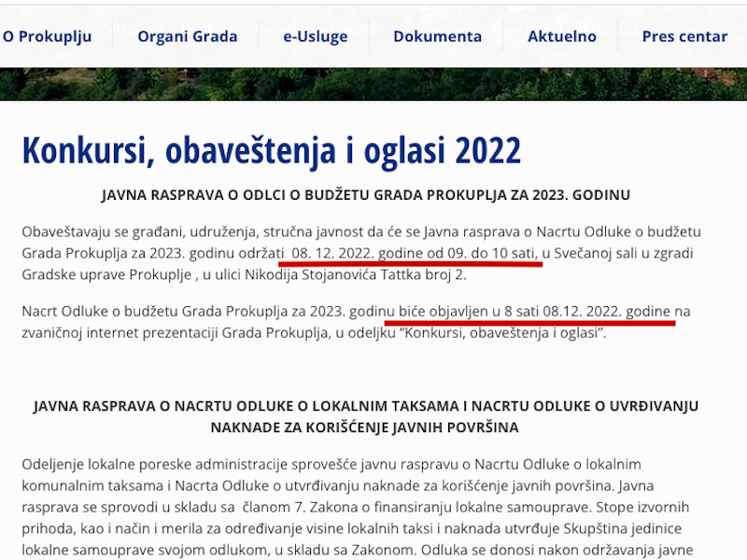Open the Organi Grada menu
Image resolution: width=747 pixels, height=560 pixels.
pos(187,36)
